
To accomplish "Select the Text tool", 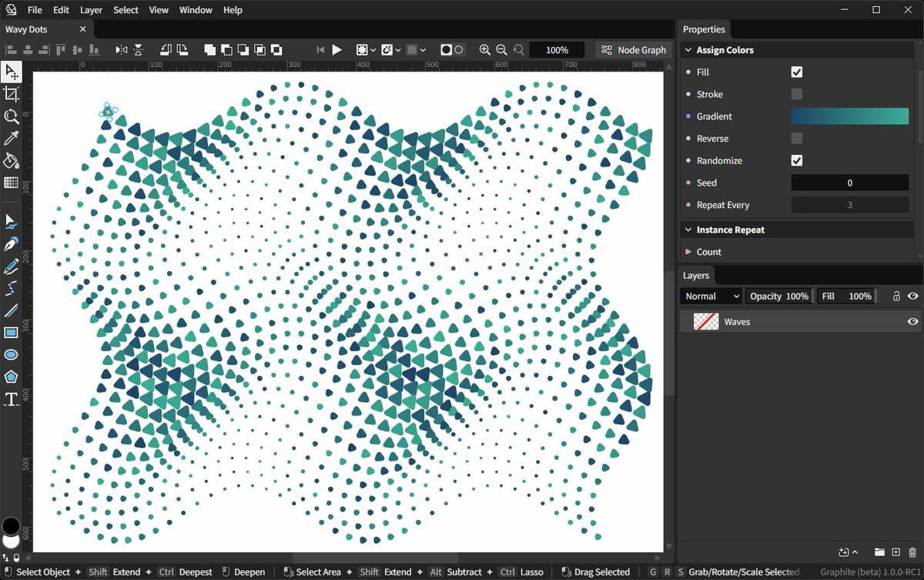I will tap(12, 398).
